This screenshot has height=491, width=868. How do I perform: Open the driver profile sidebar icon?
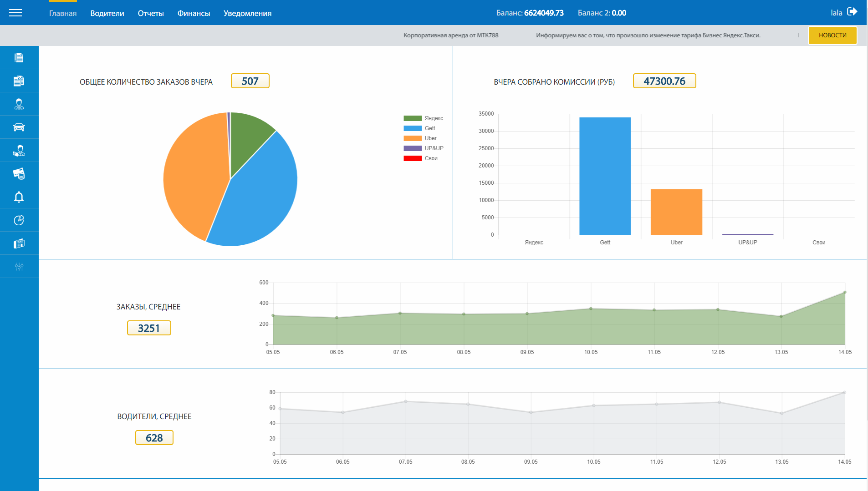(19, 104)
